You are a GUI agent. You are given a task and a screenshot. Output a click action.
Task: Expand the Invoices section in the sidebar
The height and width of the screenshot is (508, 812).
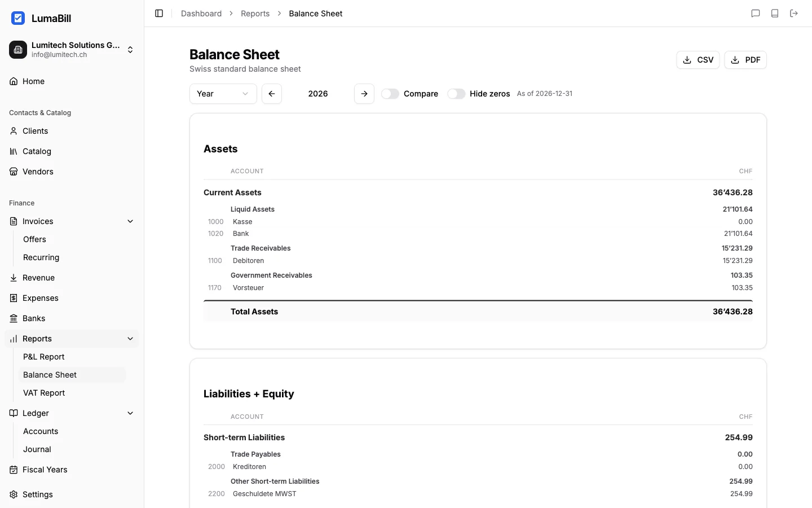tap(130, 221)
